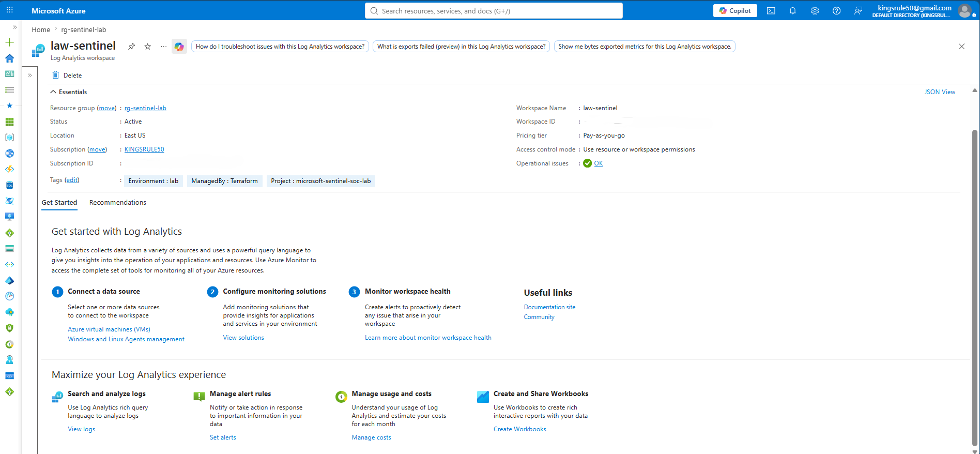Image resolution: width=980 pixels, height=454 pixels.
Task: Open Defender for Cloud shield icon
Action: pos(9,328)
